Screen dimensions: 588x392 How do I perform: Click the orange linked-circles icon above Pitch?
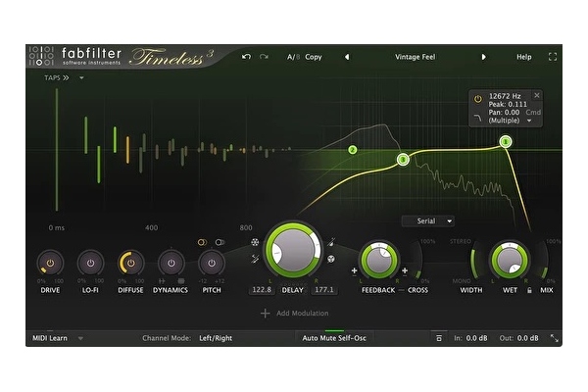pyautogui.click(x=202, y=242)
